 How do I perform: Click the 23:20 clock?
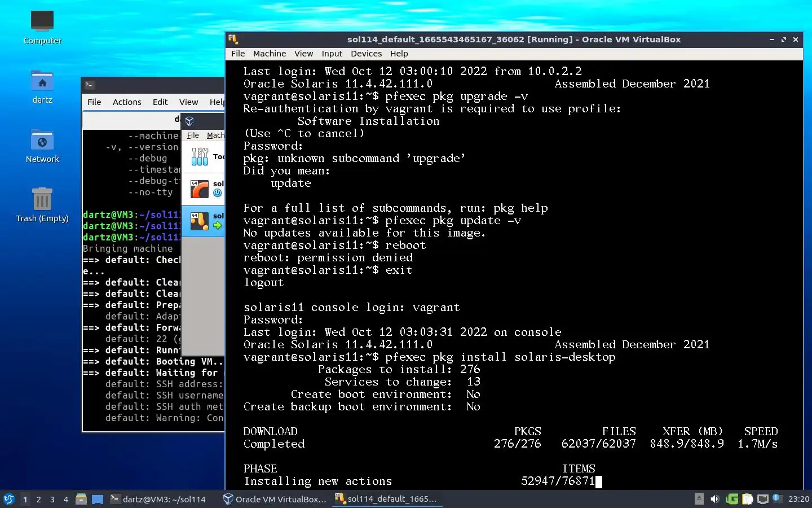tap(798, 499)
